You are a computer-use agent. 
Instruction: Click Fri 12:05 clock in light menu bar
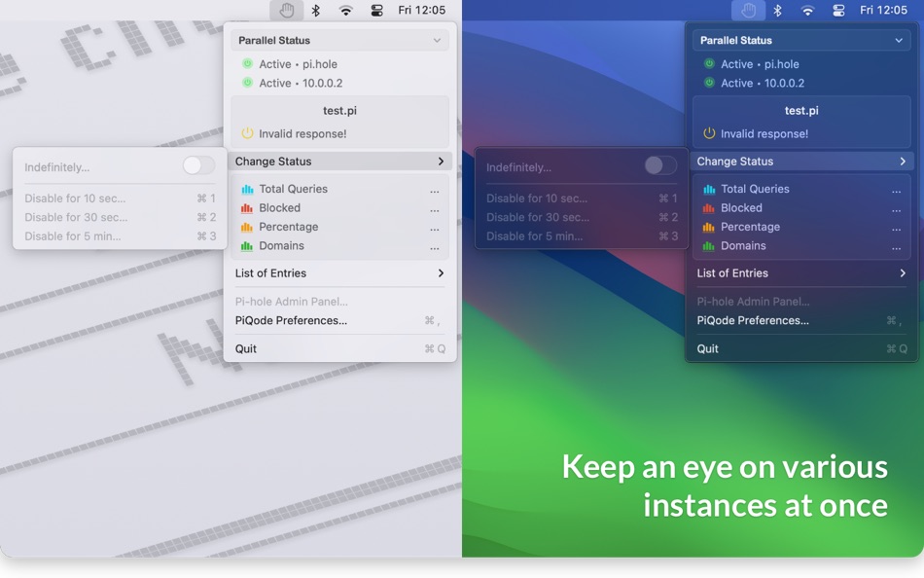click(422, 10)
